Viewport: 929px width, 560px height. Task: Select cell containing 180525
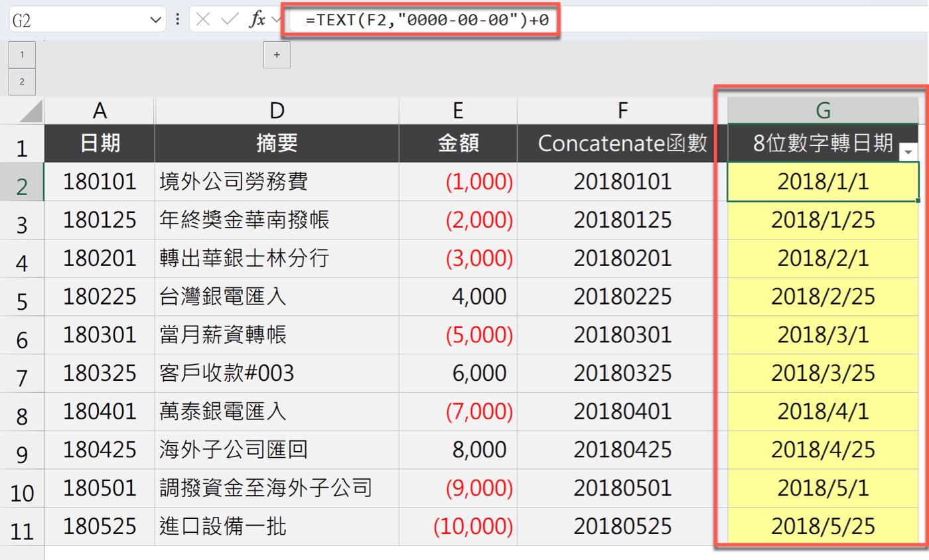click(100, 527)
